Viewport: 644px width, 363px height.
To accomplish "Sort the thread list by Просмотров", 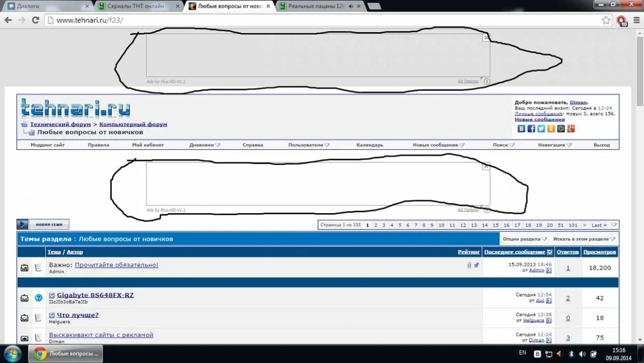I will (599, 252).
